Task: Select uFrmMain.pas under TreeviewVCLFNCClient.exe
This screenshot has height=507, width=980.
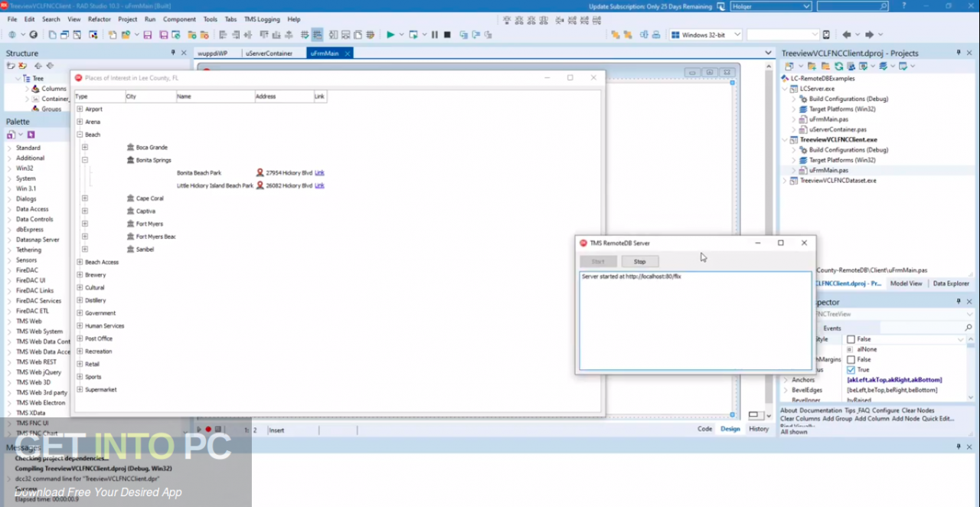Action: [828, 170]
